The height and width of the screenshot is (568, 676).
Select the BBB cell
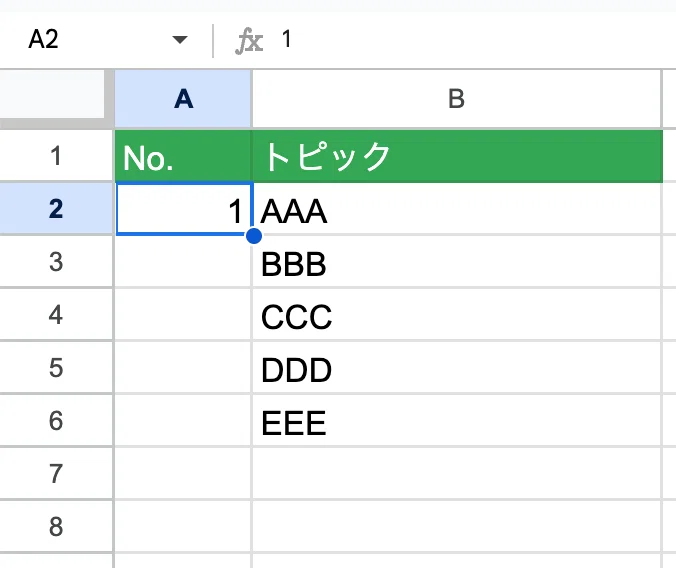[457, 262]
